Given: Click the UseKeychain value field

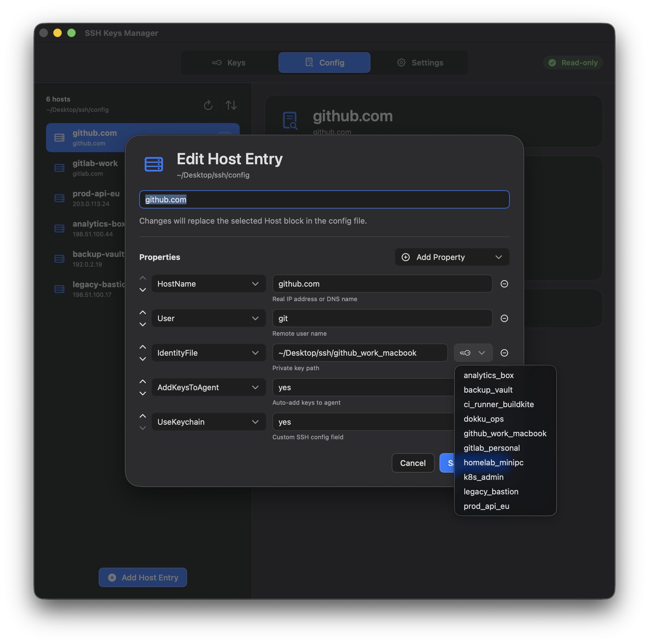Looking at the screenshot, I should pos(363,422).
